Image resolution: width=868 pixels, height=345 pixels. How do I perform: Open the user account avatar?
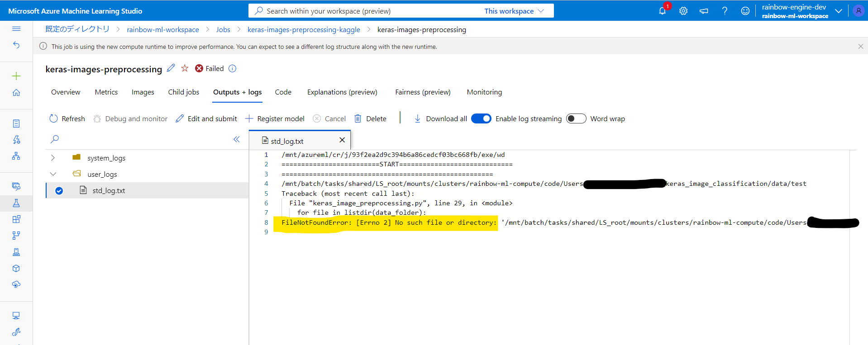(858, 11)
